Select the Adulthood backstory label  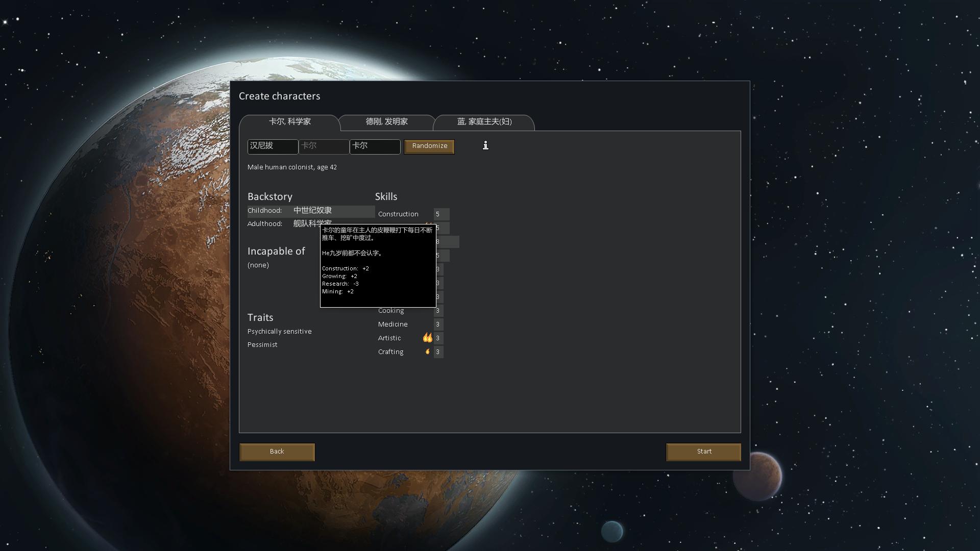tap(265, 224)
